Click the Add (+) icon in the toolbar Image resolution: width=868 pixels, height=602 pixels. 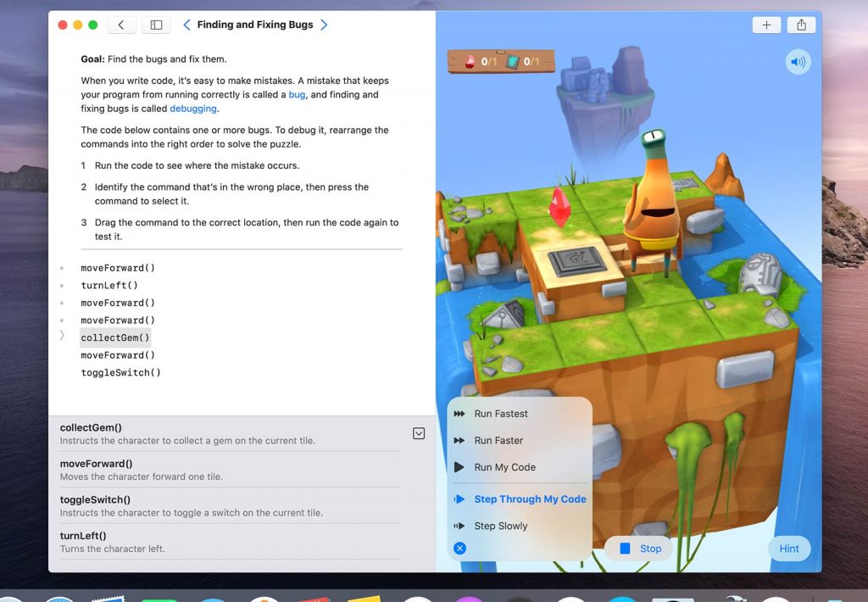click(766, 25)
